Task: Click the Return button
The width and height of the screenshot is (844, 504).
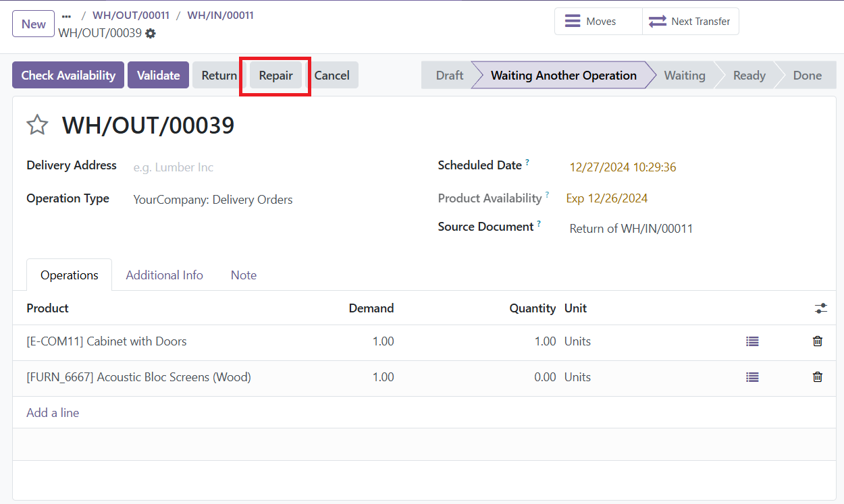Action: pyautogui.click(x=219, y=76)
